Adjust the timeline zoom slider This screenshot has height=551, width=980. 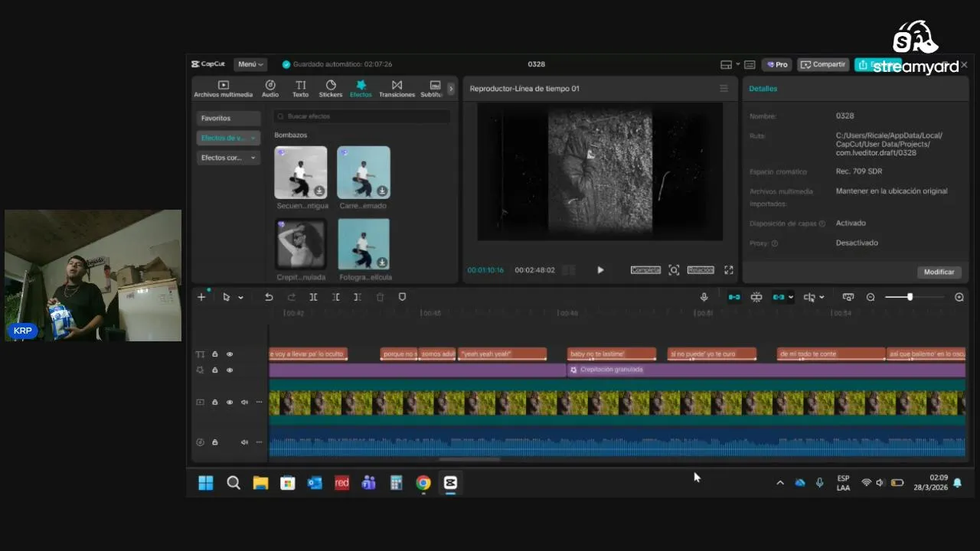point(910,297)
